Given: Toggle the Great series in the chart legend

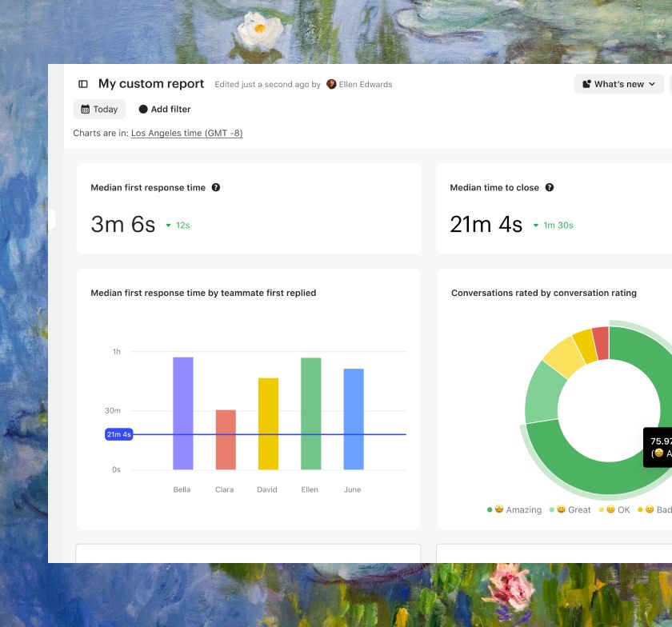Looking at the screenshot, I should (x=571, y=510).
